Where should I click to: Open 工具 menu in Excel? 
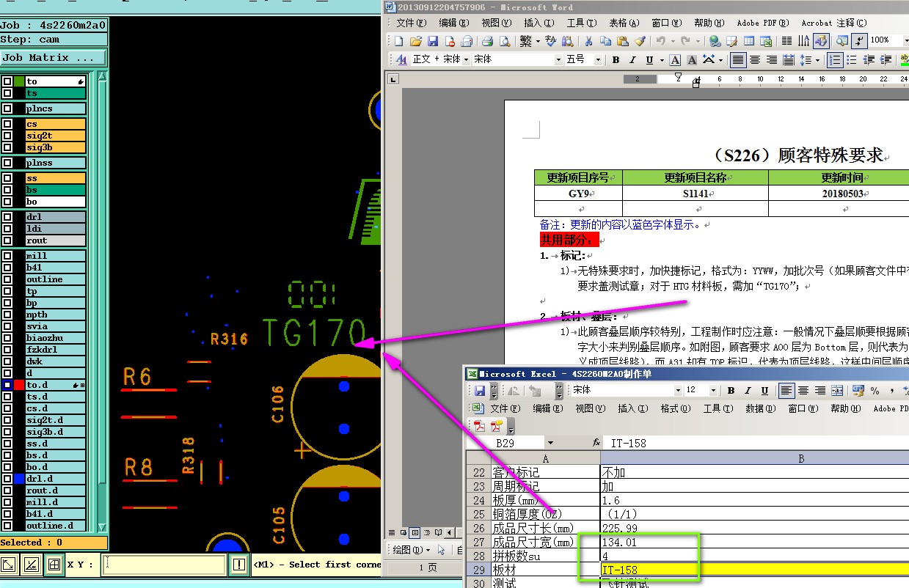(x=717, y=408)
